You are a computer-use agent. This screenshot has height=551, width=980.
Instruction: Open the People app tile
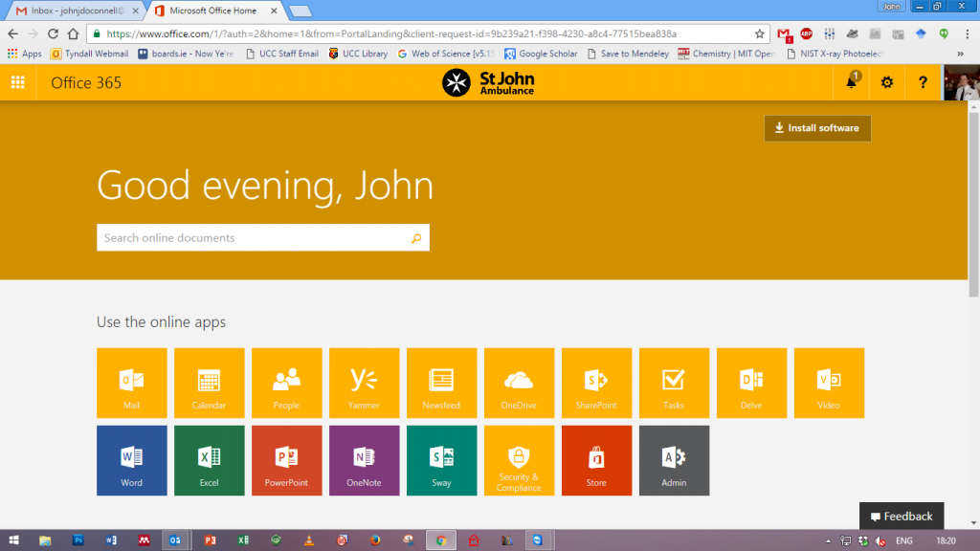[x=287, y=383]
